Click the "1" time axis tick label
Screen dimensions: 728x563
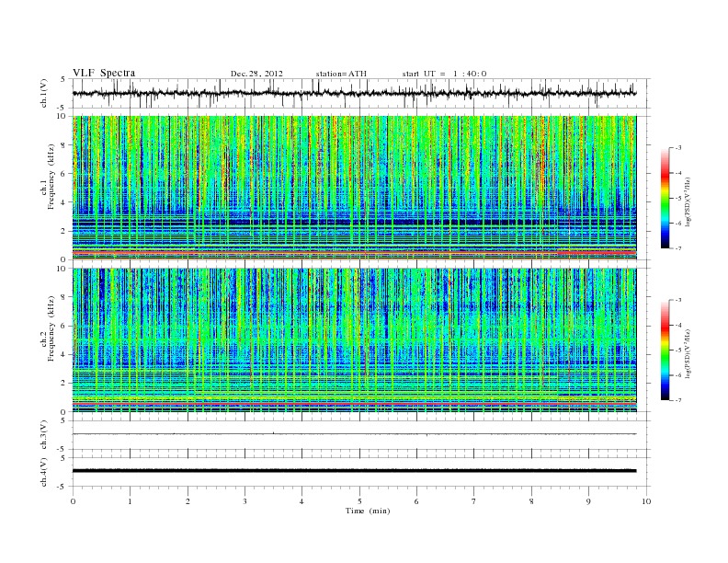coord(130,501)
